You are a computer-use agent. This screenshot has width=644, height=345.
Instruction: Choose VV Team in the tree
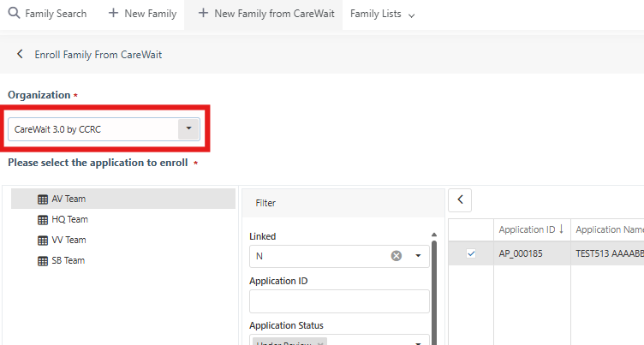[69, 240]
